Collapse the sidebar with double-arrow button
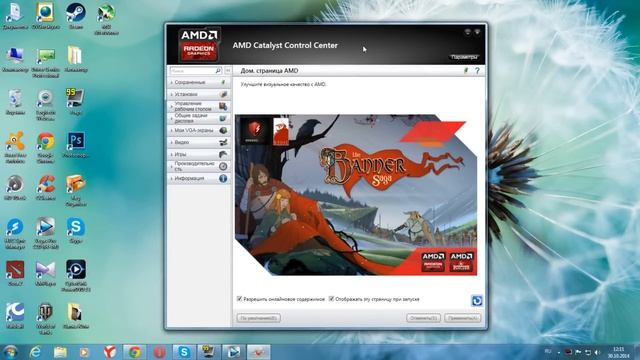Image resolution: width=640 pixels, height=360 pixels. point(228,71)
